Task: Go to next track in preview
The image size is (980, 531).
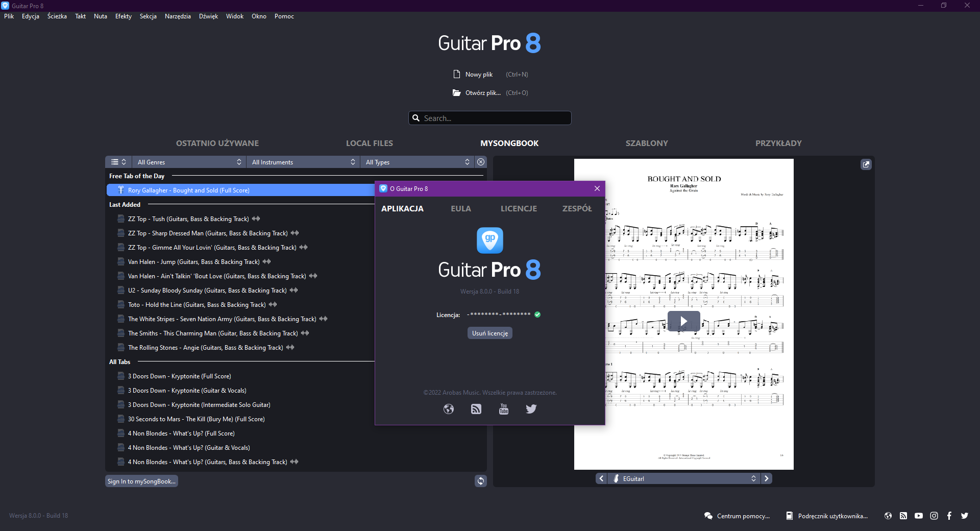Action: 767,478
